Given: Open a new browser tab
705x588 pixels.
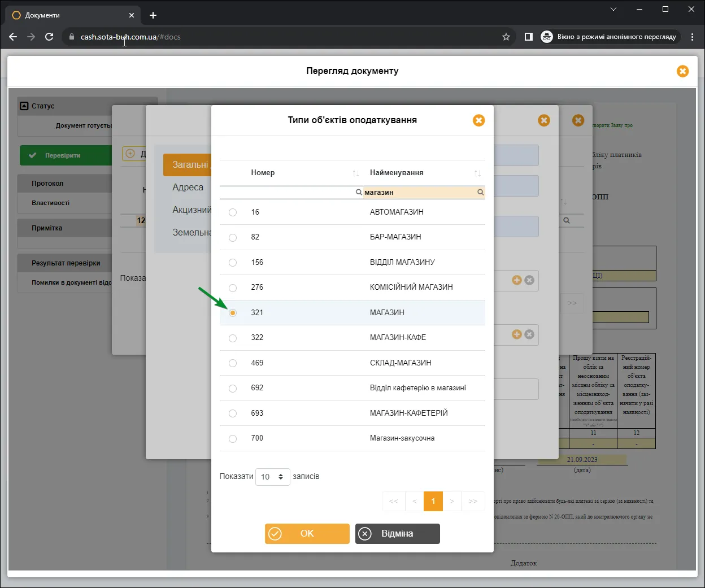Looking at the screenshot, I should [153, 15].
